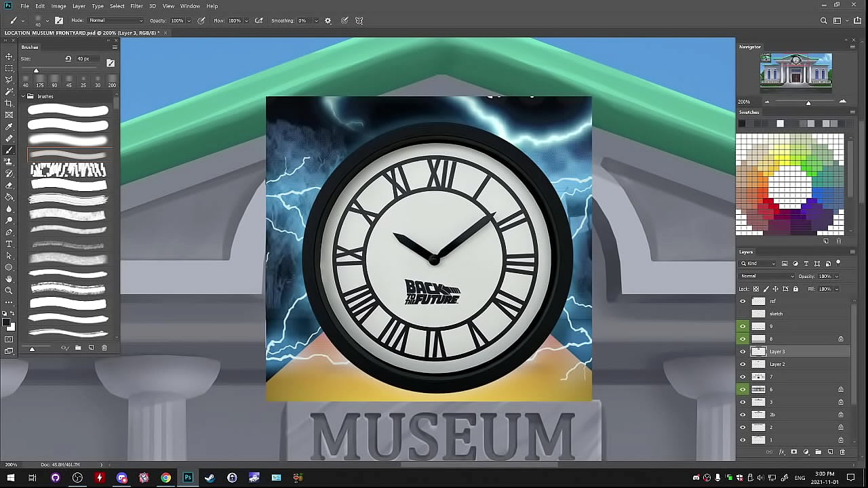
Task: Open the layer blend mode dropdown
Action: coord(767,277)
